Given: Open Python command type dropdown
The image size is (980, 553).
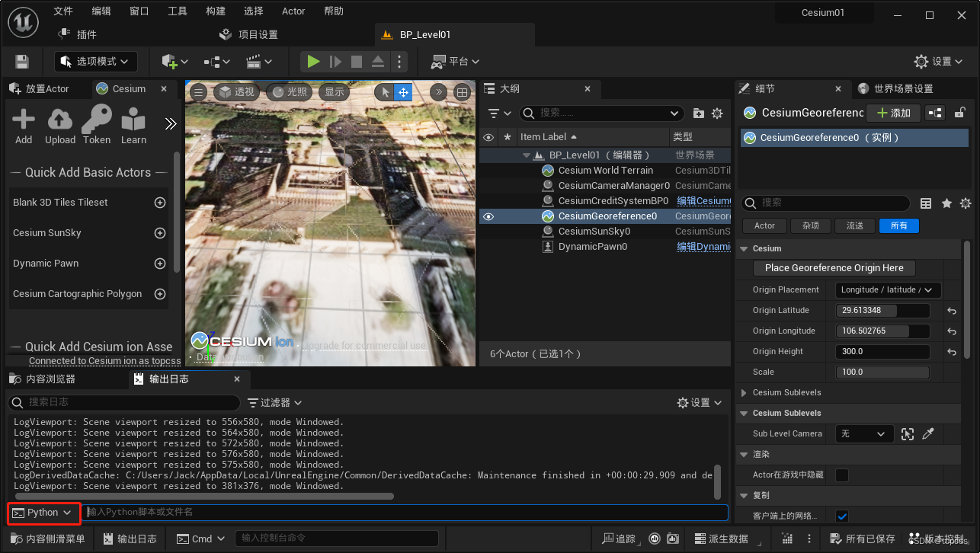Looking at the screenshot, I should [43, 513].
